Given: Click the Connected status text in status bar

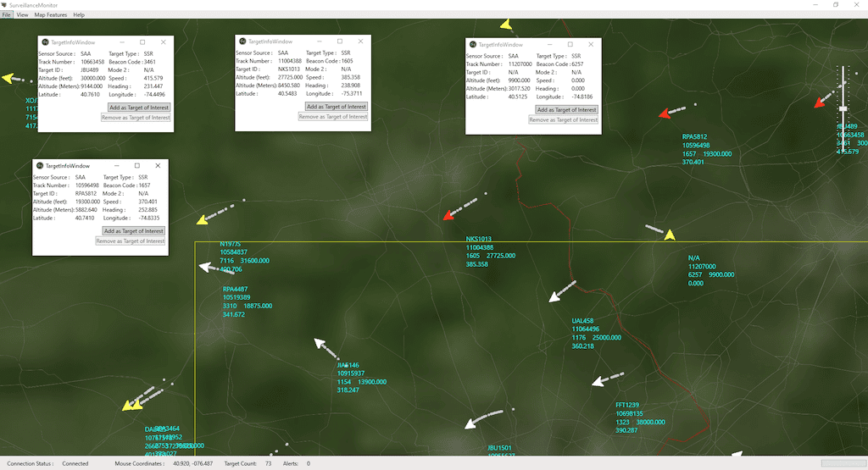Looking at the screenshot, I should 75,463.
